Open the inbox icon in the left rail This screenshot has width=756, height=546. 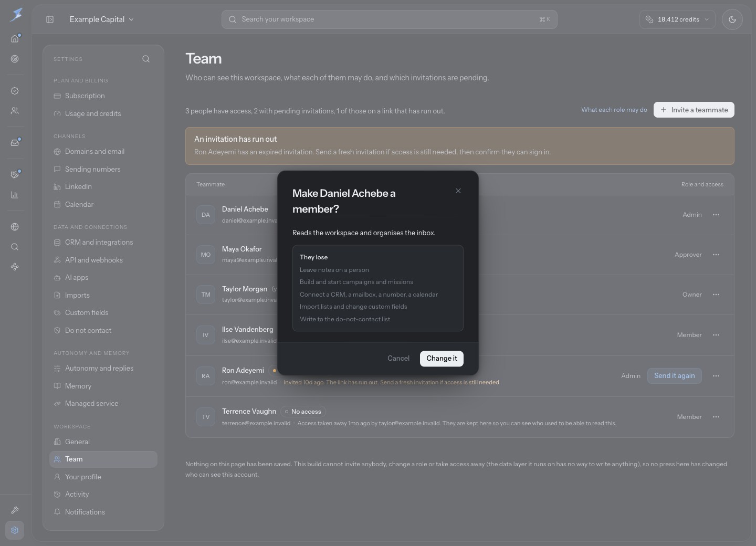(15, 143)
